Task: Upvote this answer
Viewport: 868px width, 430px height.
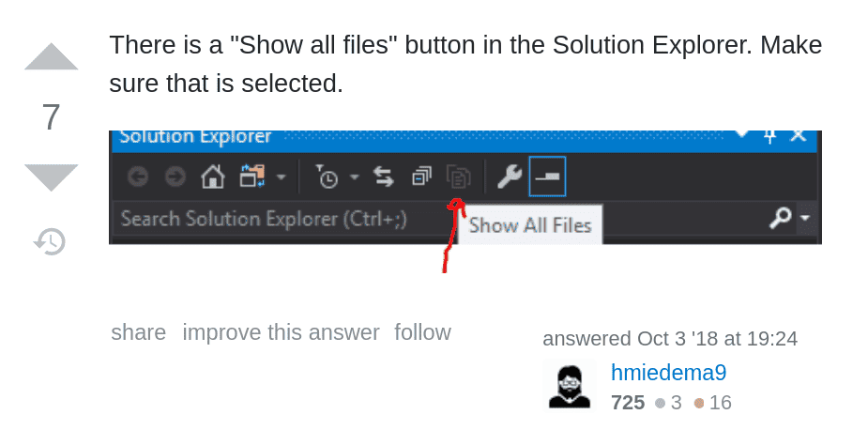Action: 52,58
